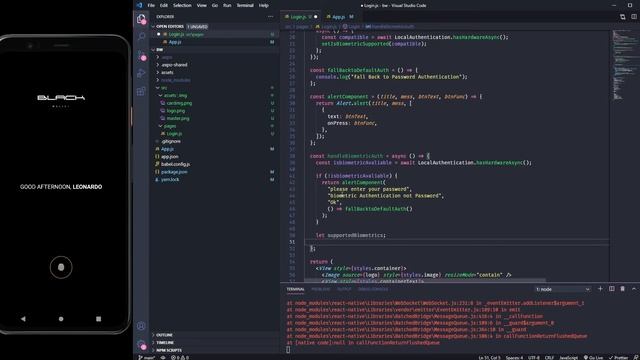The height and width of the screenshot is (360, 640).
Task: Expand the .expo-shared folder
Action: 174,65
